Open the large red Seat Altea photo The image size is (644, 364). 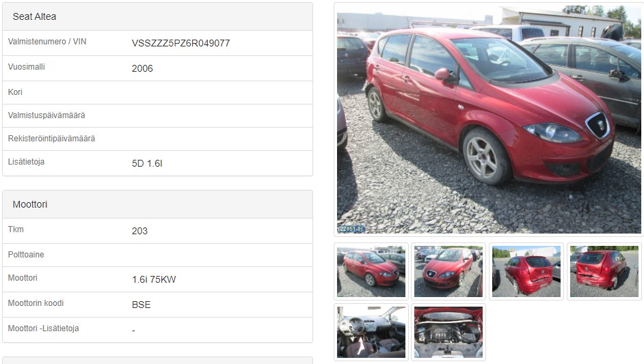pyautogui.click(x=489, y=120)
